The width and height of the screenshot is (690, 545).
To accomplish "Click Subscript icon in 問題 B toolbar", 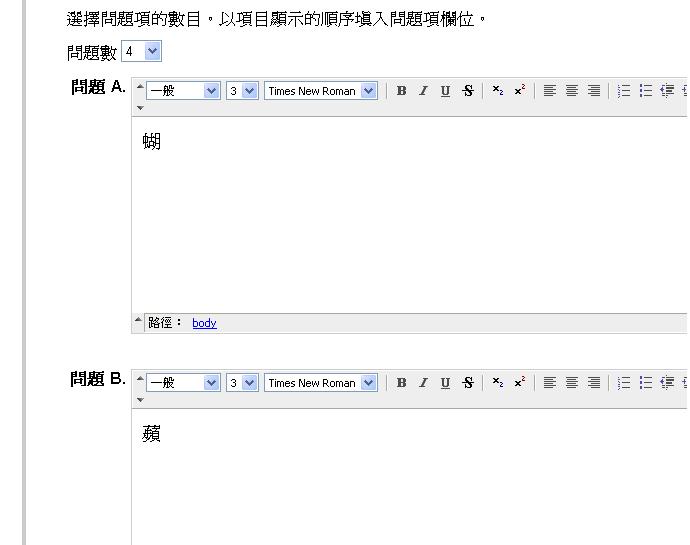I will (x=497, y=383).
